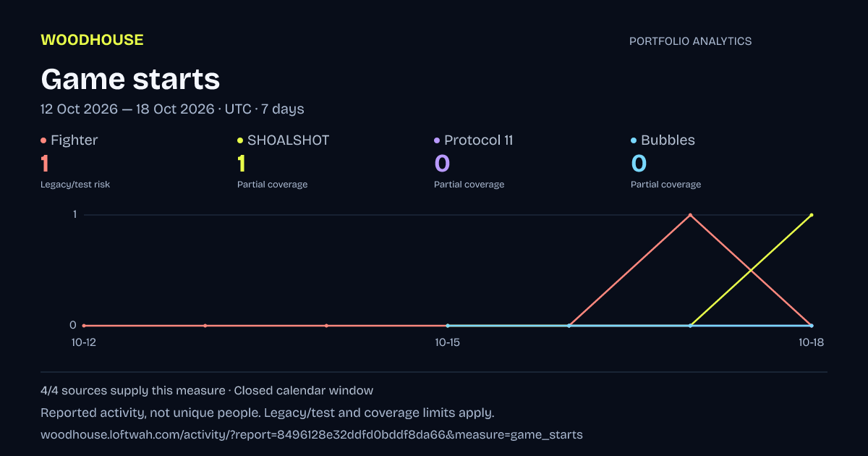Select the Bubbles legend entry
Image resolution: width=868 pixels, height=456 pixels.
(x=663, y=140)
